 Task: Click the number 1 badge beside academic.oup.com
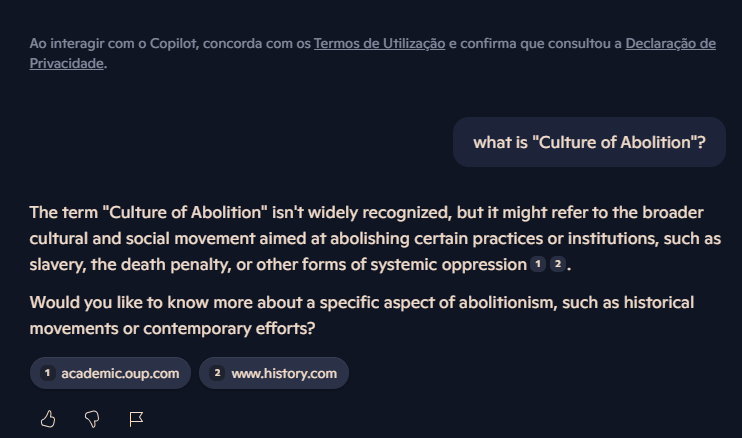(47, 374)
